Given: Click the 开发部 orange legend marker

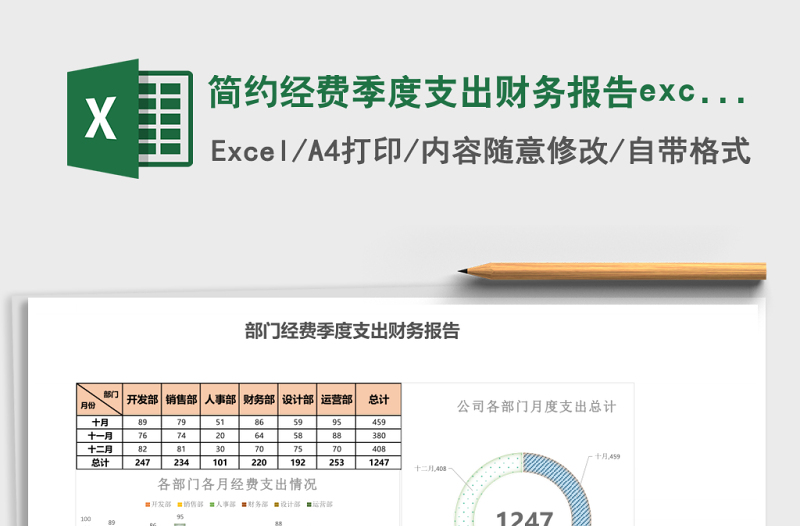Looking at the screenshot, I should [147, 505].
